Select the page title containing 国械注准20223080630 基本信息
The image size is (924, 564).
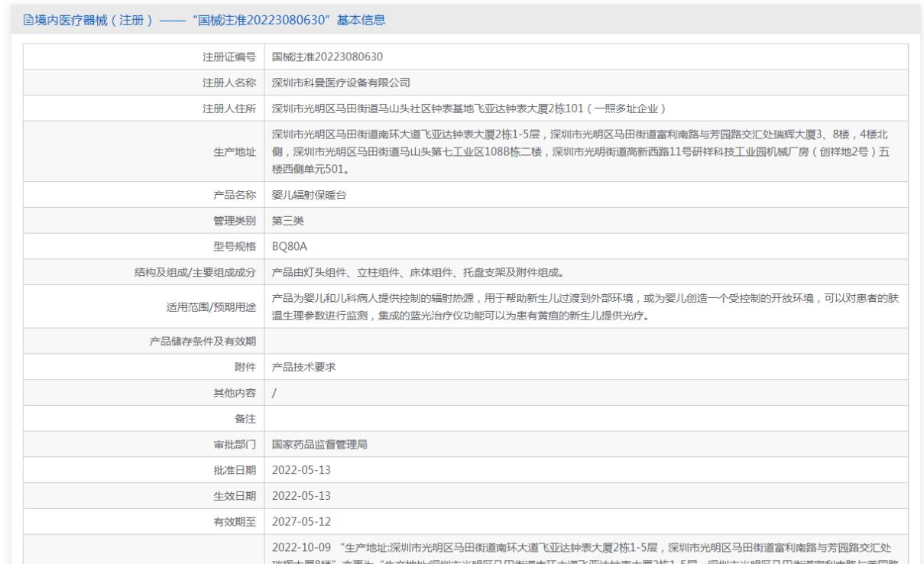pyautogui.click(x=211, y=20)
